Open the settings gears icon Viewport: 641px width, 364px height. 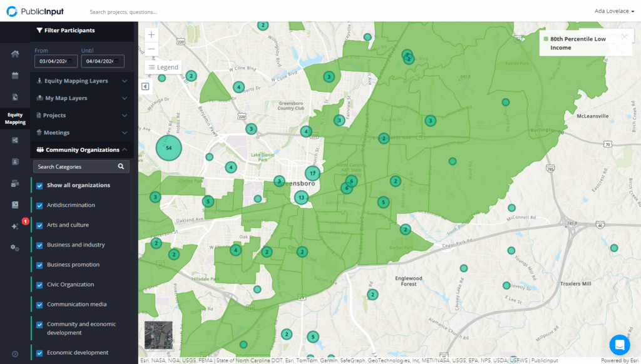tap(15, 248)
